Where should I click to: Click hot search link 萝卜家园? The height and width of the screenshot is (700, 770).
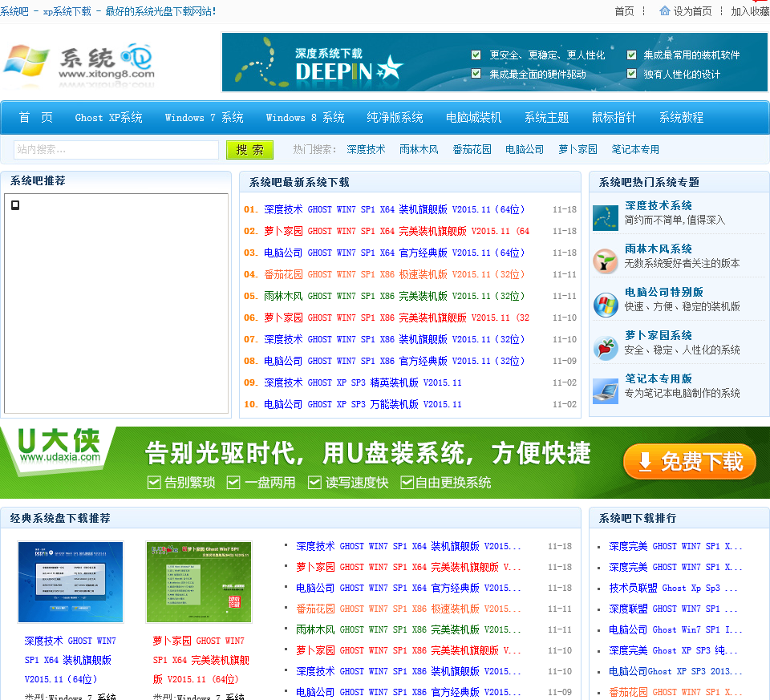pyautogui.click(x=577, y=150)
